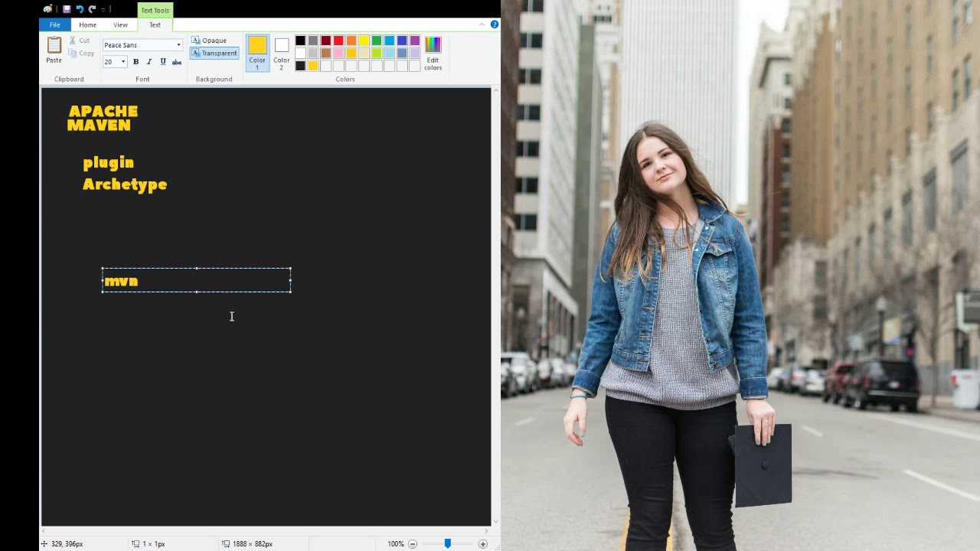Toggle bold text formatting
This screenshot has width=980, height=551.
tap(136, 62)
